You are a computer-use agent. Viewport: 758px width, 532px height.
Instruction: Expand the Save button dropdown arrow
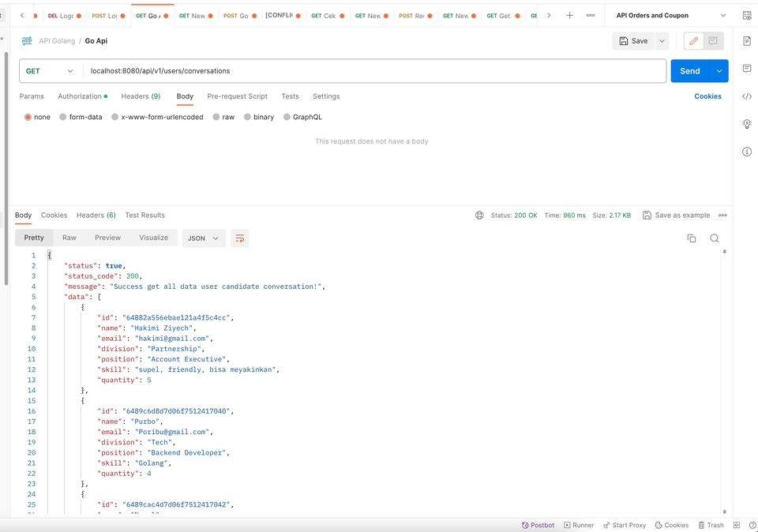pyautogui.click(x=662, y=41)
